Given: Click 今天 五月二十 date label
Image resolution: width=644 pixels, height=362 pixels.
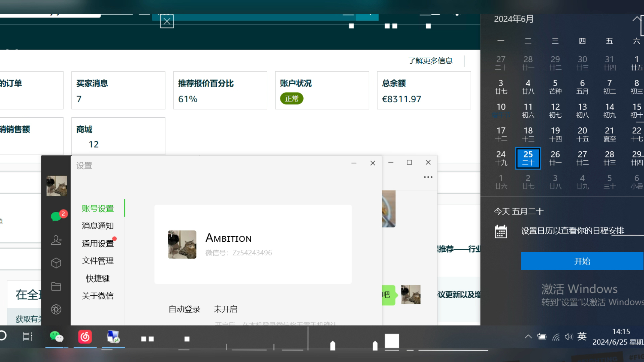Looking at the screenshot, I should tap(519, 212).
